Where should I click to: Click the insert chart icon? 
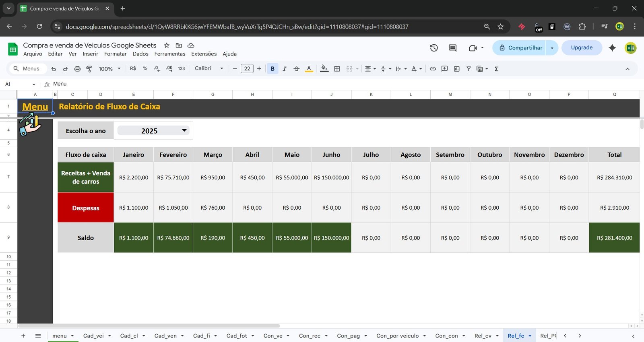tap(456, 69)
